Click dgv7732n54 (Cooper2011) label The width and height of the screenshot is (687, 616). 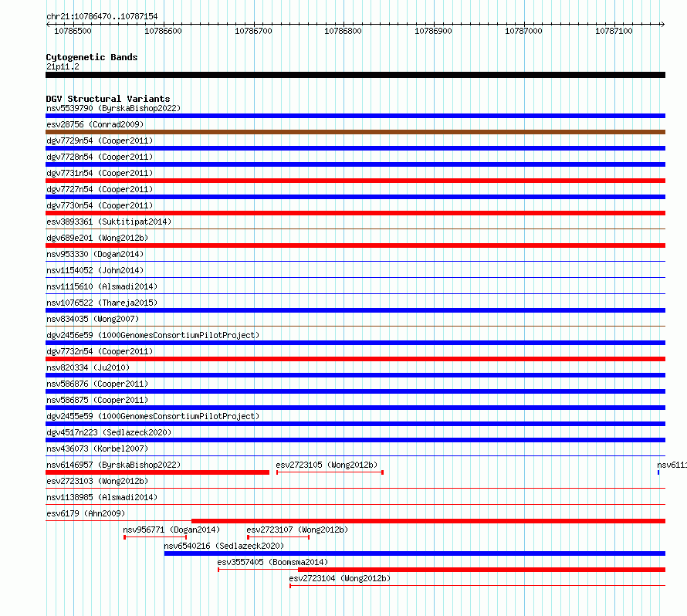[x=100, y=351]
